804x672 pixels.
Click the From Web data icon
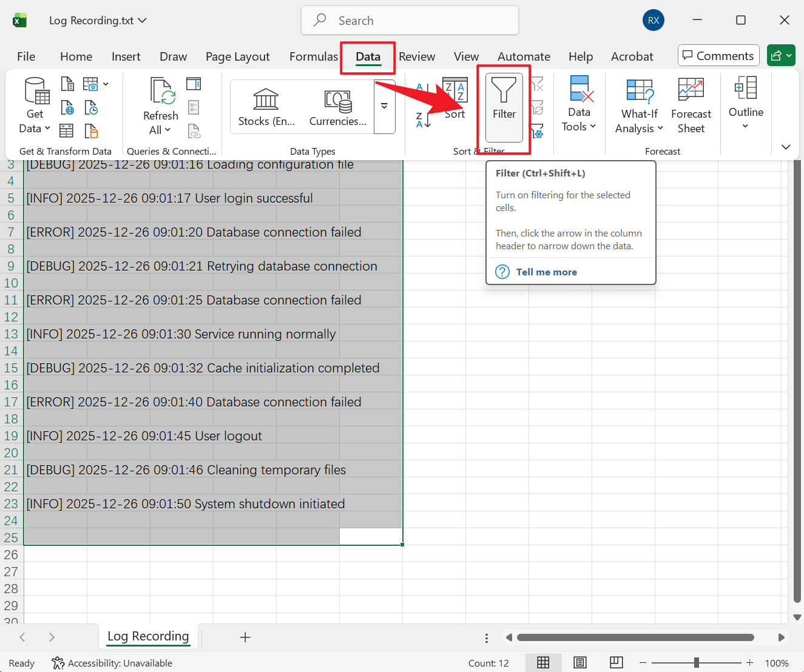[67, 108]
